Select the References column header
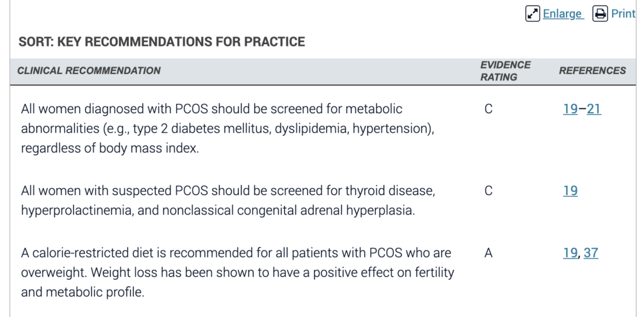 [x=592, y=70]
